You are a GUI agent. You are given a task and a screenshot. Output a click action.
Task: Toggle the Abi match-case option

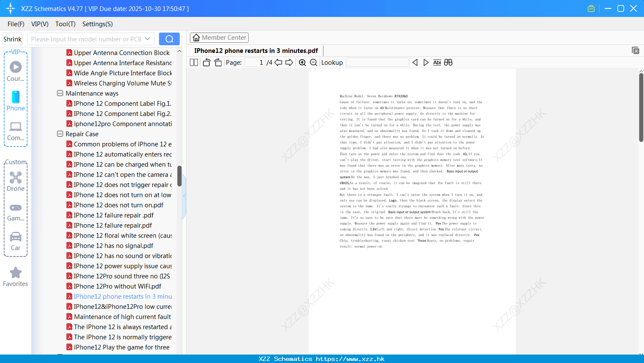point(437,62)
